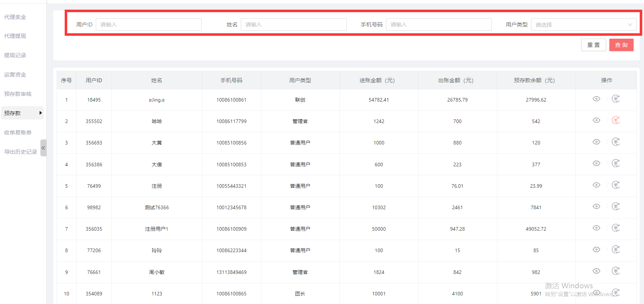
Task: Open the 用户类型 dropdown selector
Action: (583, 25)
